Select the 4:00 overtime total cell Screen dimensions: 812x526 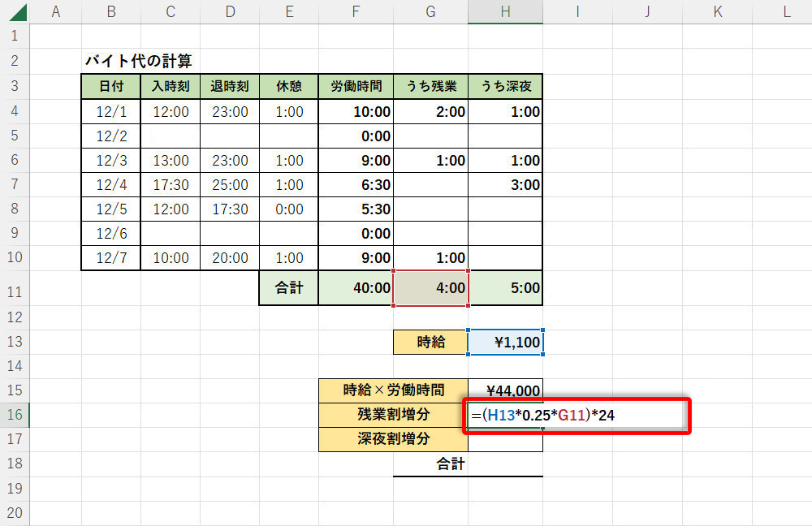(x=430, y=288)
